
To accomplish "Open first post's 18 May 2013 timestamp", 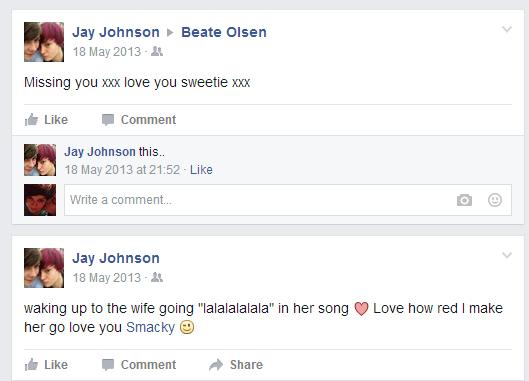I will 107,52.
